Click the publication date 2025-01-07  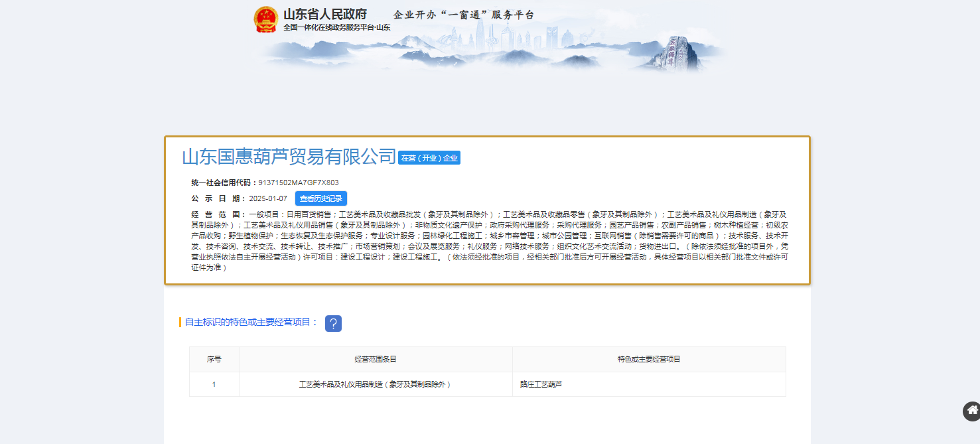(268, 198)
